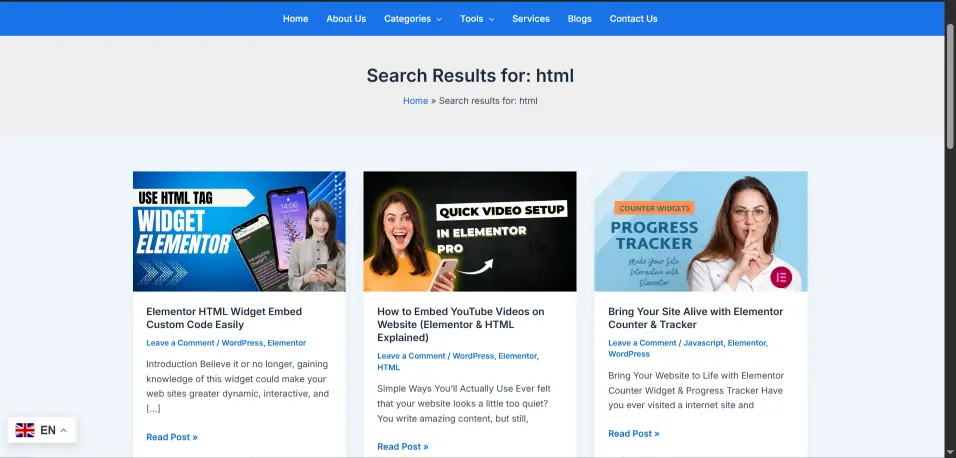Click the 'Introduction Believe it or no longer' excerpt
Viewport: 956px width, 458px height.
click(x=238, y=386)
